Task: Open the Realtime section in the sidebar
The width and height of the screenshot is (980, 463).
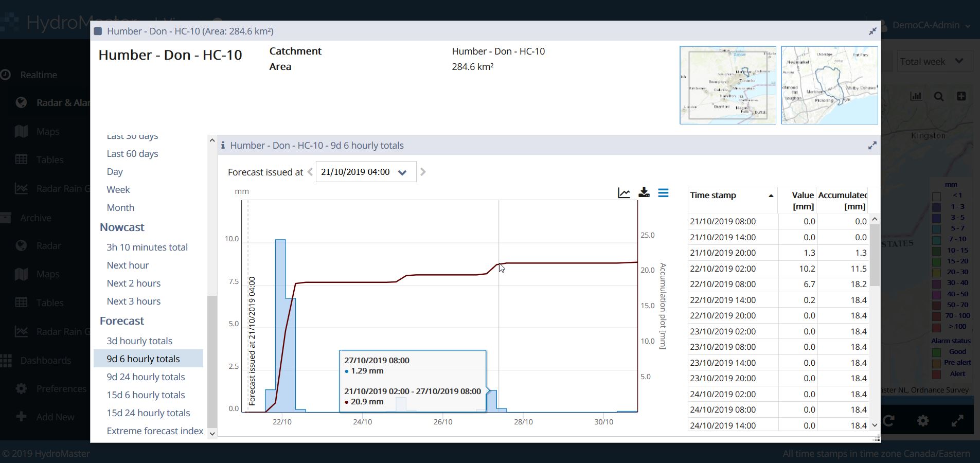Action: pyautogui.click(x=39, y=75)
